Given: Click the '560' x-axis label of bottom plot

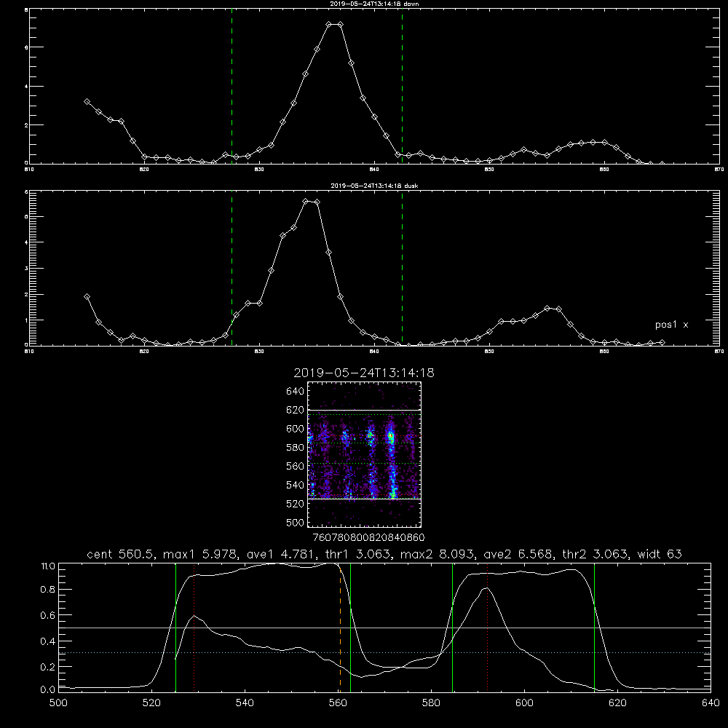Looking at the screenshot, I should pyautogui.click(x=338, y=703).
